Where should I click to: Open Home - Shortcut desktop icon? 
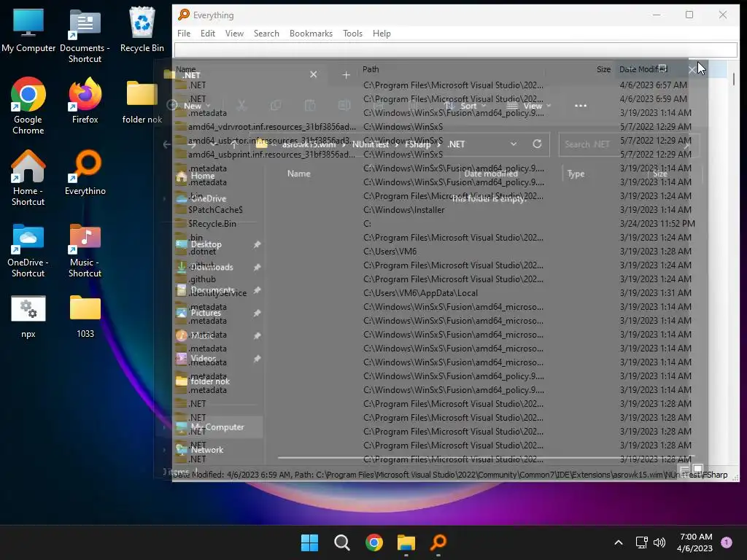point(28,178)
